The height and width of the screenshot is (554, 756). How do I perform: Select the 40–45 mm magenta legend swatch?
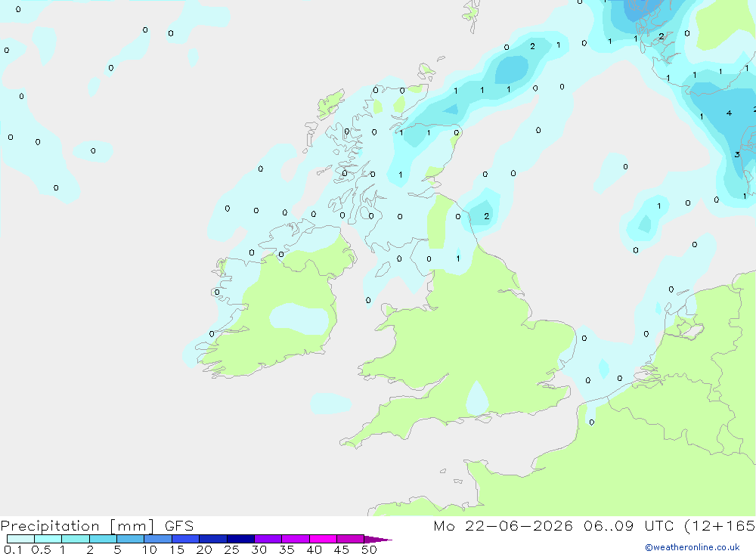click(x=323, y=539)
